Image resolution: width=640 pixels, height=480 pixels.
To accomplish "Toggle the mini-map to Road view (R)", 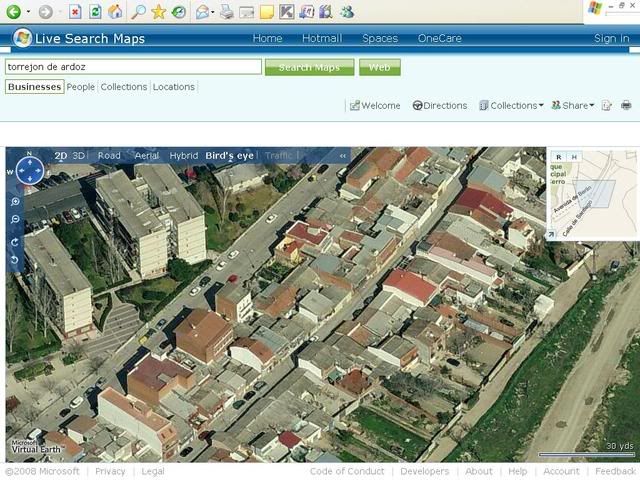I will (558, 157).
